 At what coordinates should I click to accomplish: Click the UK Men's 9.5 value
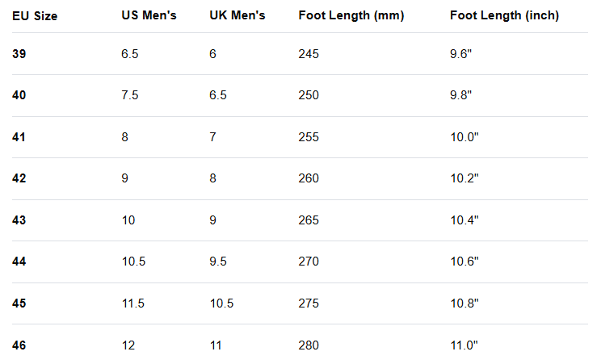[x=218, y=261]
